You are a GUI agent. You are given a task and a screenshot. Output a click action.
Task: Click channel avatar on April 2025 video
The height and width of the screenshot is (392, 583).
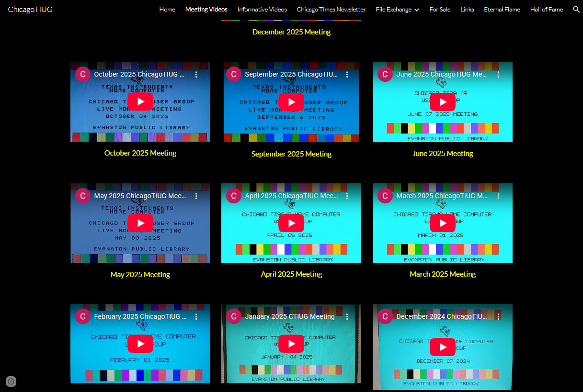coord(233,196)
